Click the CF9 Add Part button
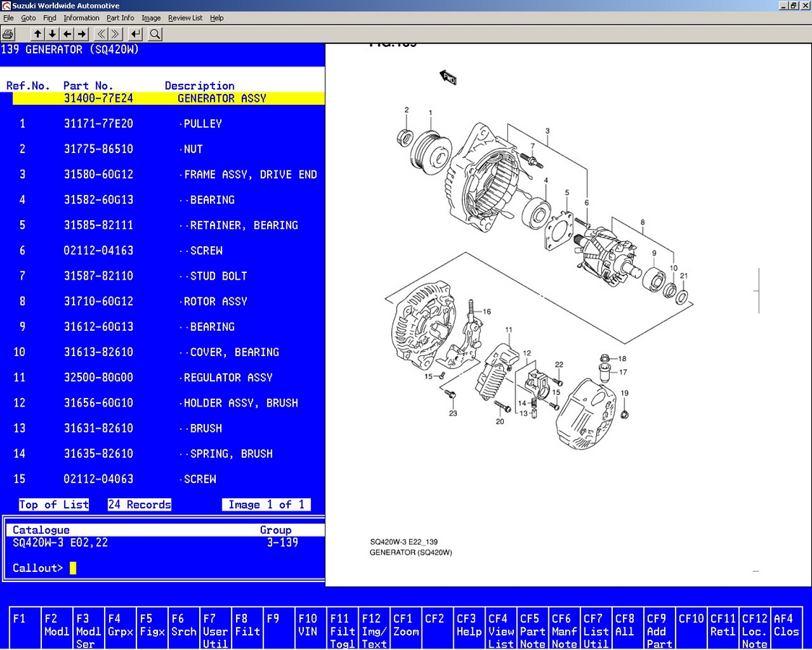The height and width of the screenshot is (650, 812). click(x=659, y=628)
